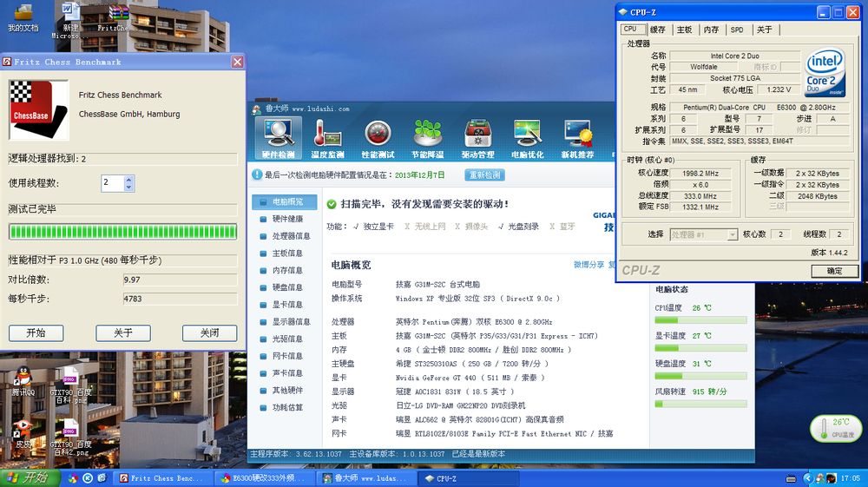Click 关闭 button in Fritz Chess Benchmark
The width and height of the screenshot is (868, 487).
(x=210, y=333)
